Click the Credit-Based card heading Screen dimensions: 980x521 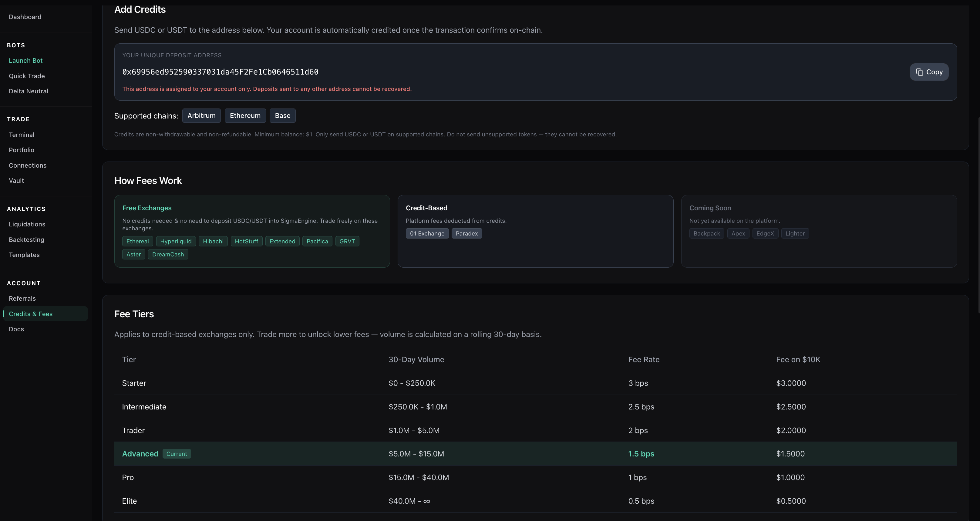426,208
